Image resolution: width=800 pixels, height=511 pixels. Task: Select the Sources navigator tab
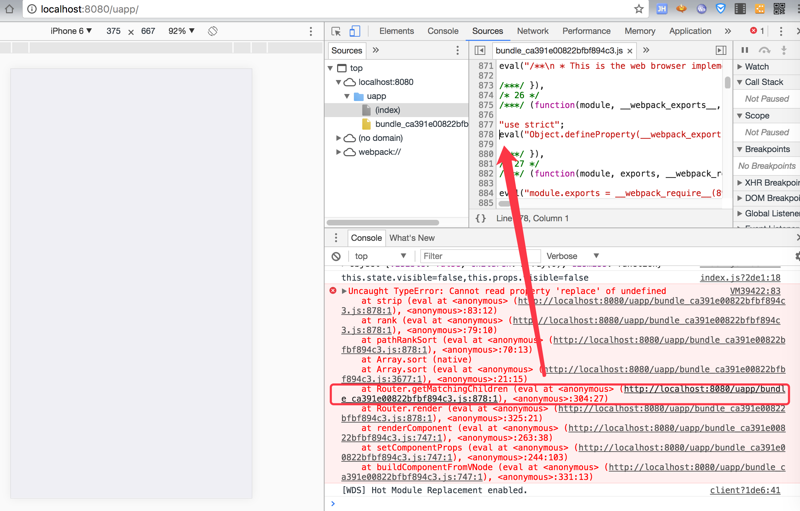346,50
